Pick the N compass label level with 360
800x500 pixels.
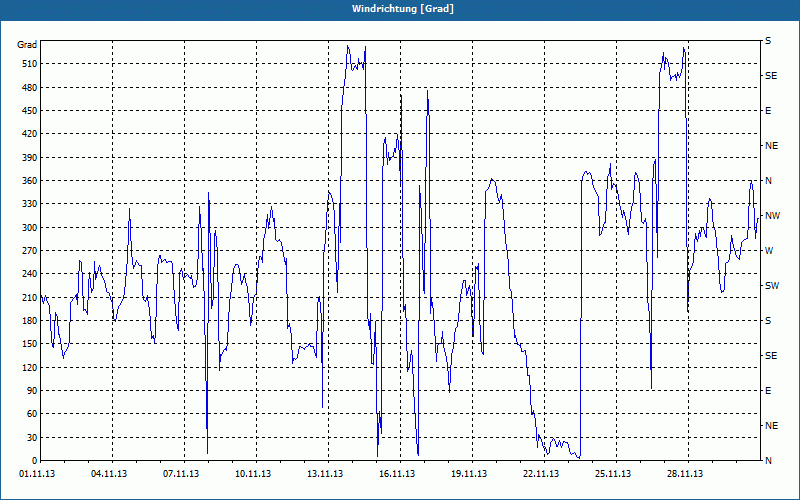pyautogui.click(x=768, y=181)
